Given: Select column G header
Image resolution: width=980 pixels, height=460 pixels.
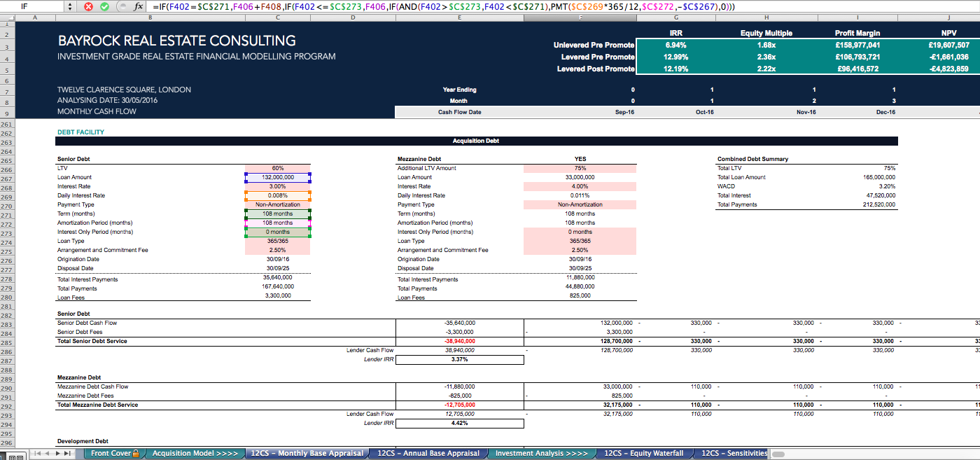Looking at the screenshot, I should coord(675,17).
